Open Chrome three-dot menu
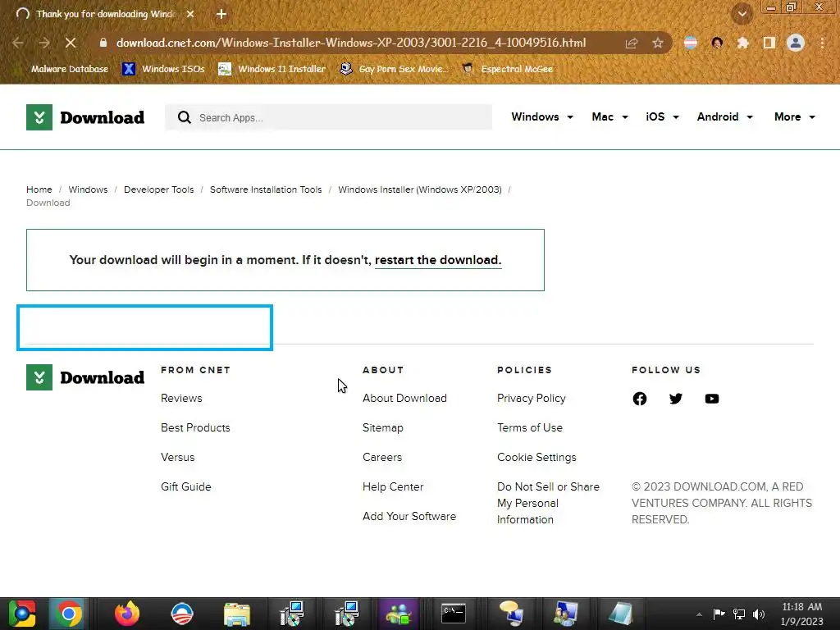Viewport: 840px width, 630px height. tap(822, 43)
